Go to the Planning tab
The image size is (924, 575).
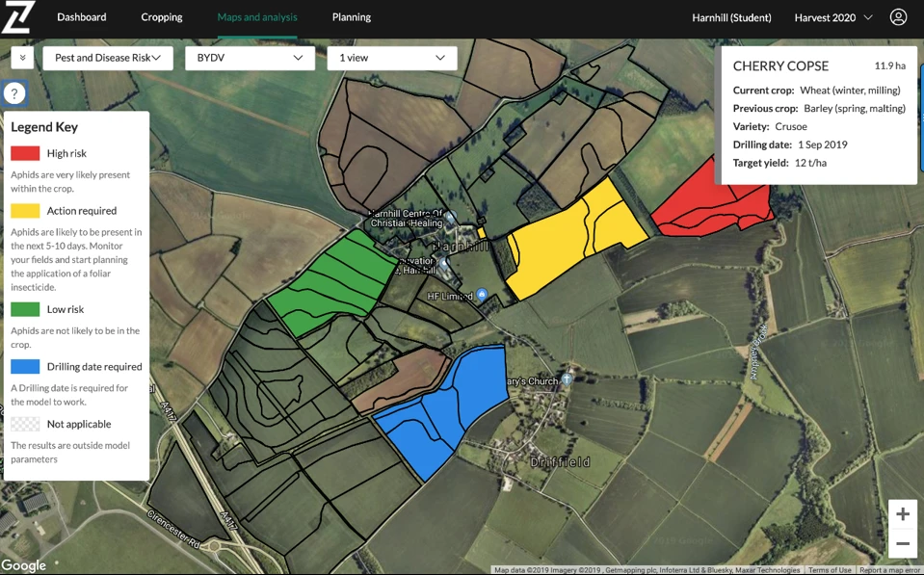(x=352, y=17)
